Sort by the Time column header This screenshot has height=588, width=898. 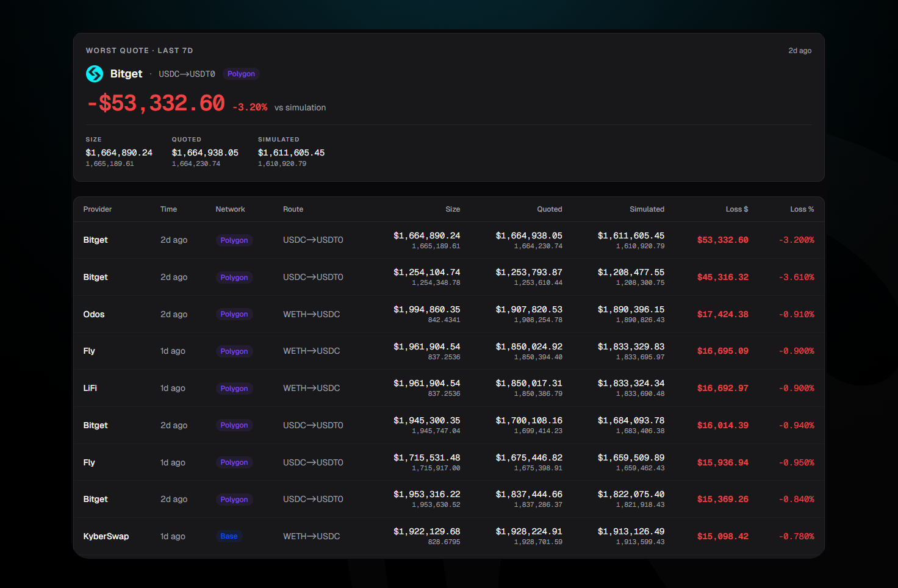[168, 209]
